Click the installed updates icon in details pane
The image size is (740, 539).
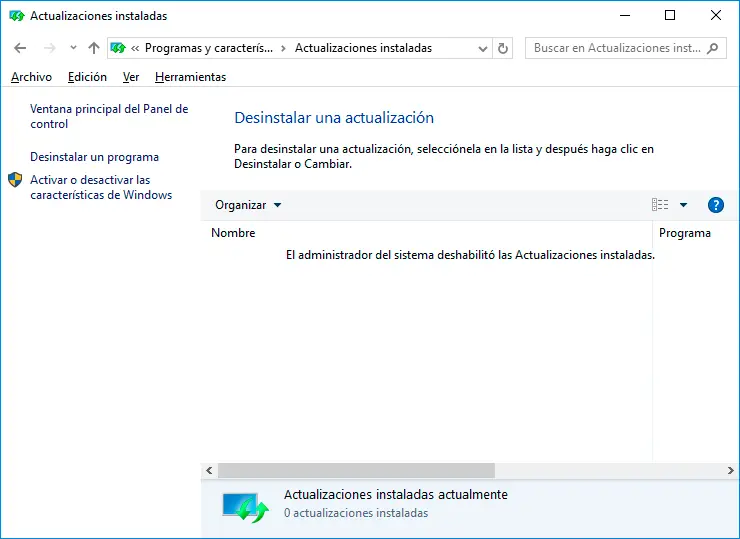pyautogui.click(x=245, y=508)
